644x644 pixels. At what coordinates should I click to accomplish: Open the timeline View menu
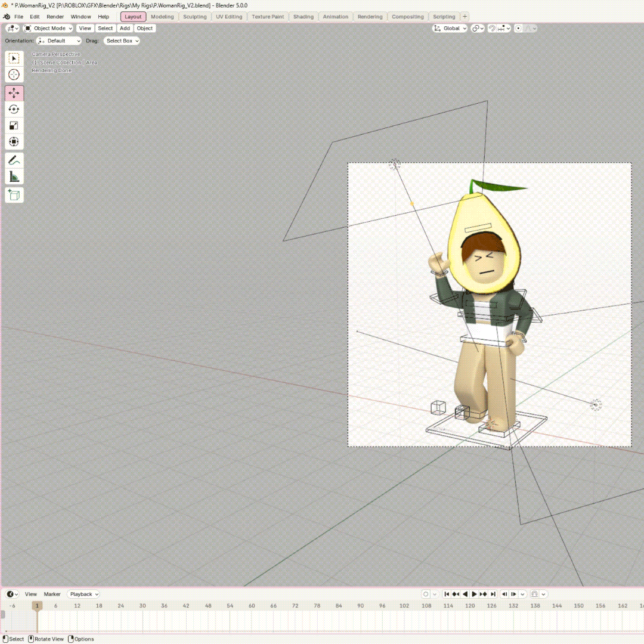click(x=31, y=594)
